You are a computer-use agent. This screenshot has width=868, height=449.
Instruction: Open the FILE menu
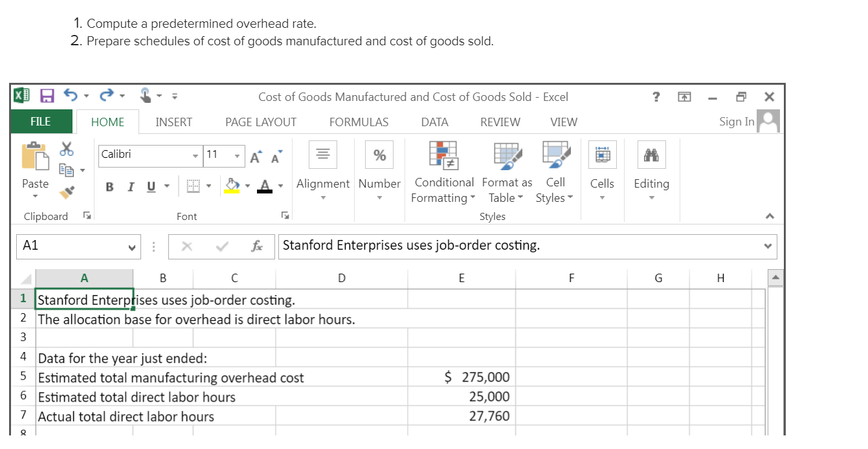[40, 121]
